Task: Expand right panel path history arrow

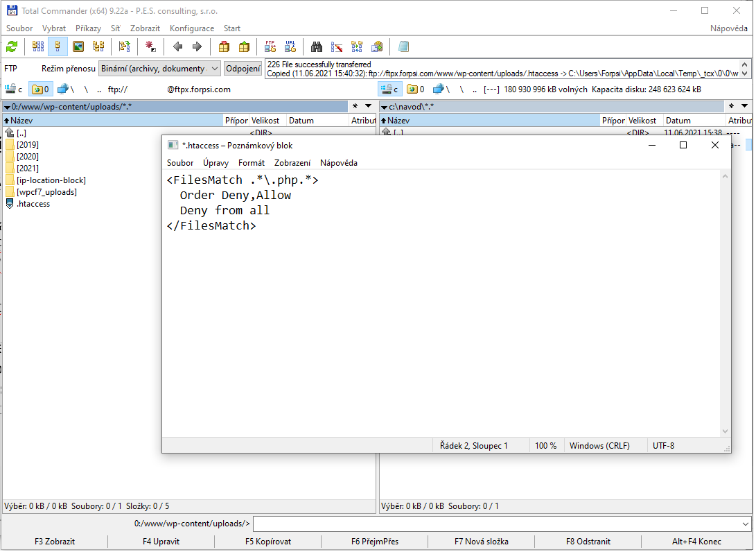Action: pyautogui.click(x=744, y=106)
